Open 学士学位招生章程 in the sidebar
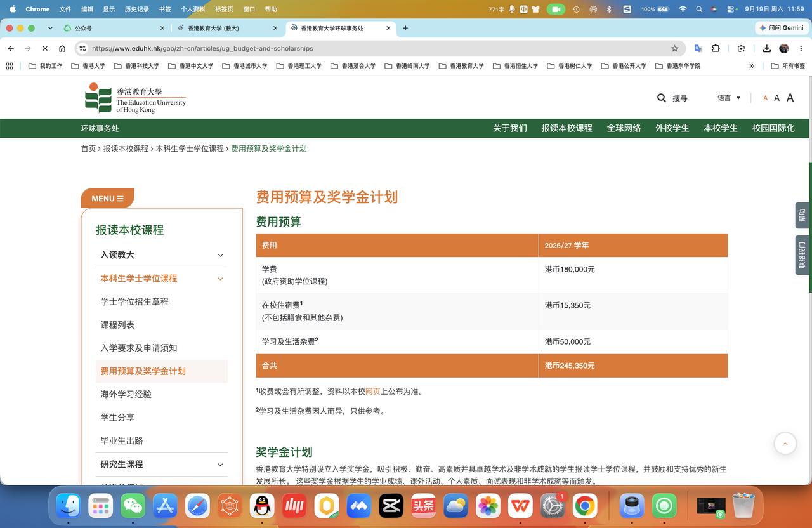Image resolution: width=812 pixels, height=528 pixels. point(134,301)
